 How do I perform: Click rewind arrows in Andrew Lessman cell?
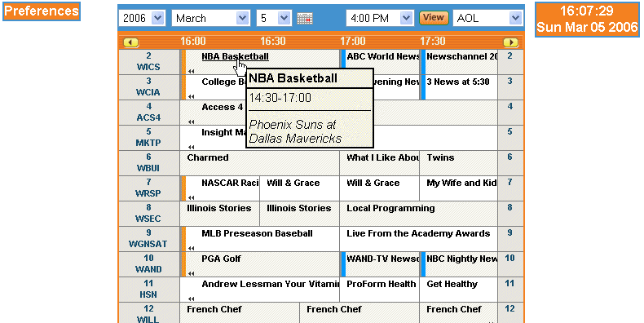[x=192, y=299]
